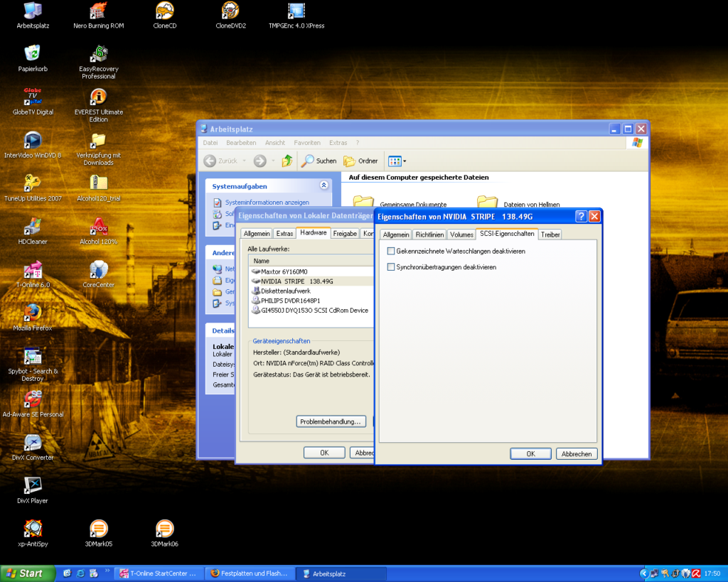Switch to T-Online StartCenter taskbar item

click(x=159, y=573)
